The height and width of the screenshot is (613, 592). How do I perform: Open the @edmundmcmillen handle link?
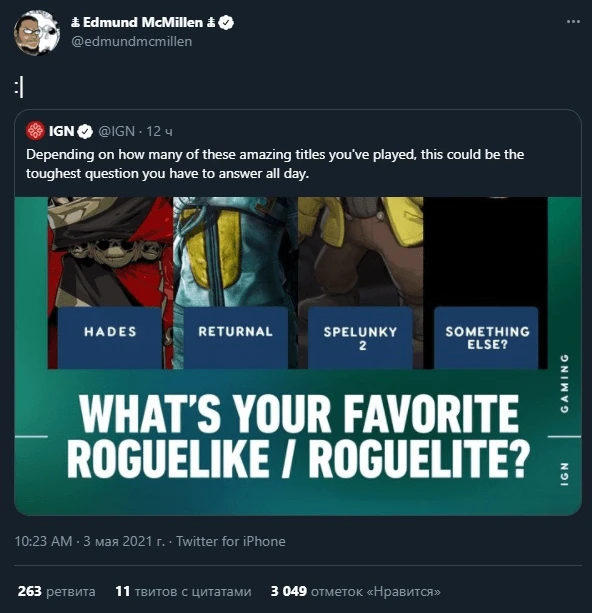132,41
